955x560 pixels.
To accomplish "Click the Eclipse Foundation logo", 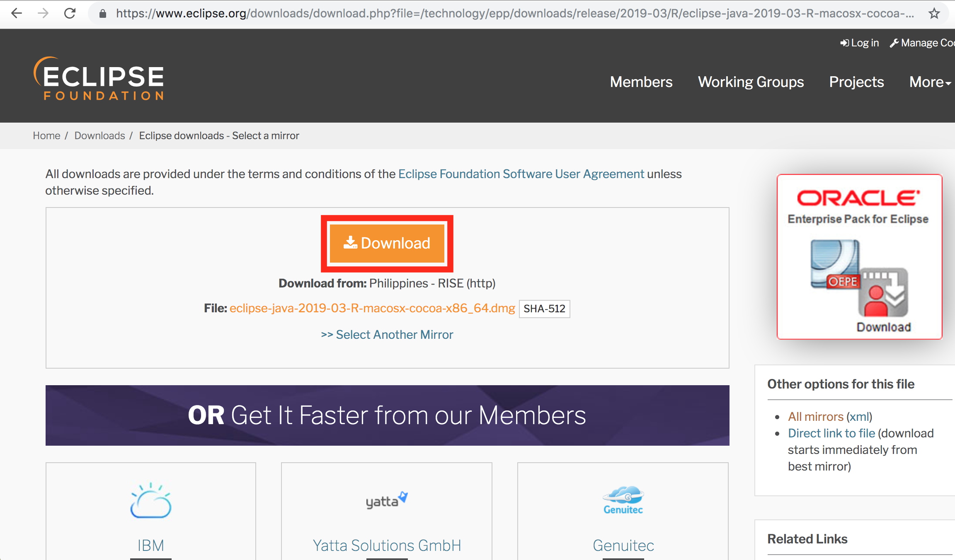I will pos(99,78).
